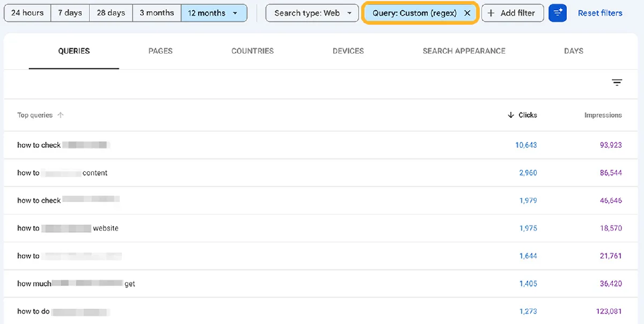Open Search type: Web dropdown
The image size is (644, 324).
[312, 13]
